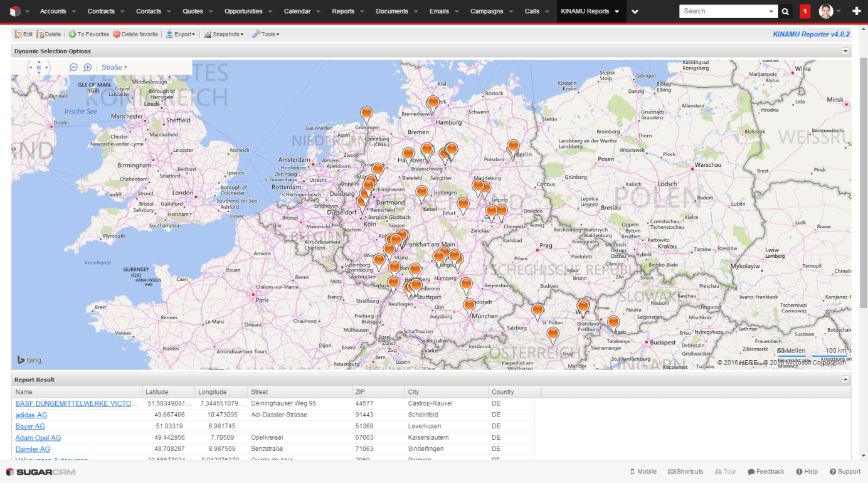
Task: Sort by the City column header
Action: pos(447,391)
